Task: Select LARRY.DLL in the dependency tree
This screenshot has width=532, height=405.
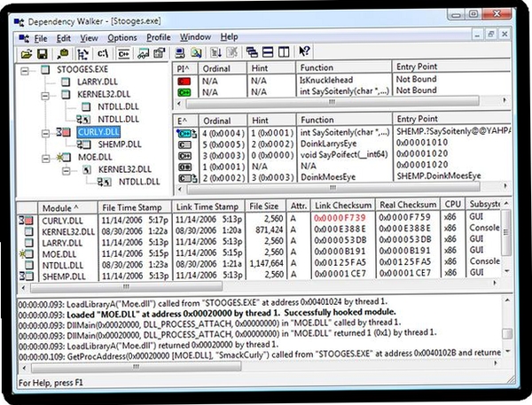Action: (x=97, y=82)
